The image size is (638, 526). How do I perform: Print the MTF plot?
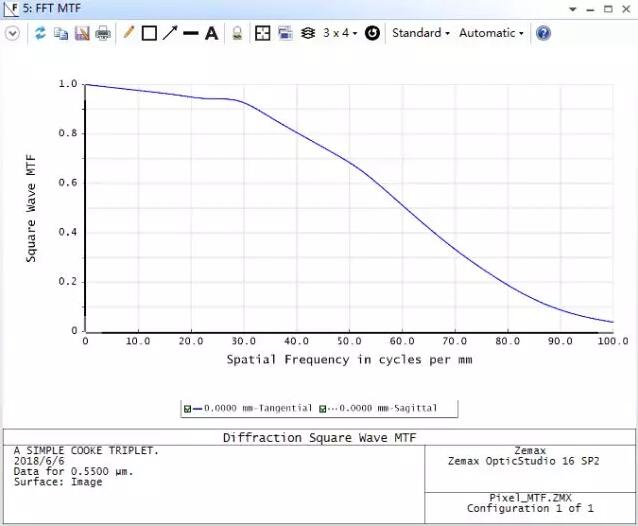pyautogui.click(x=102, y=33)
